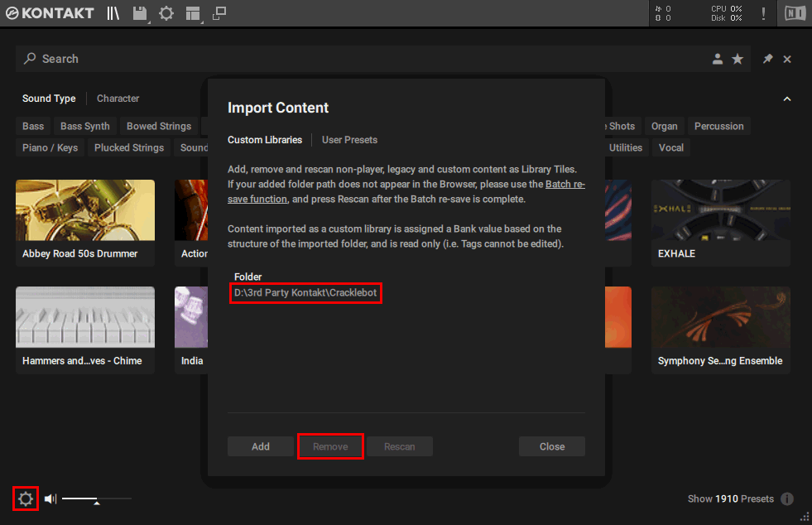
Task: Open browser settings gear at bottom left
Action: [25, 499]
